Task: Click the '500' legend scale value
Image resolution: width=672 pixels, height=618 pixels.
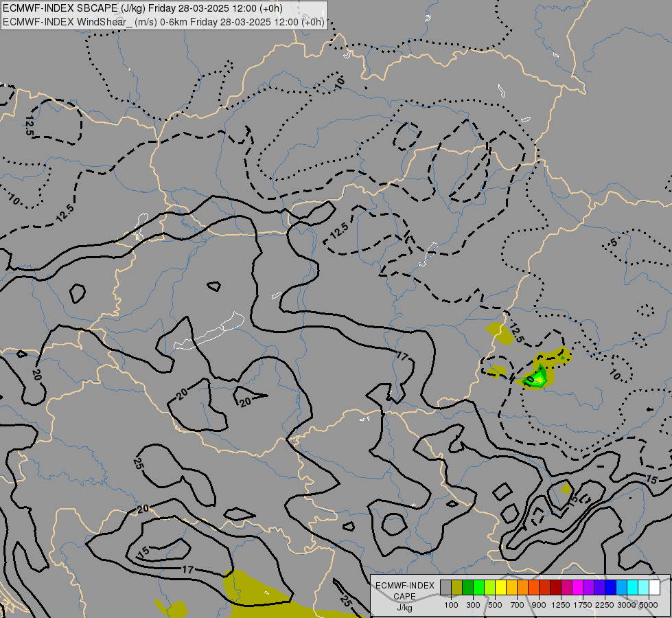Action: point(495,605)
